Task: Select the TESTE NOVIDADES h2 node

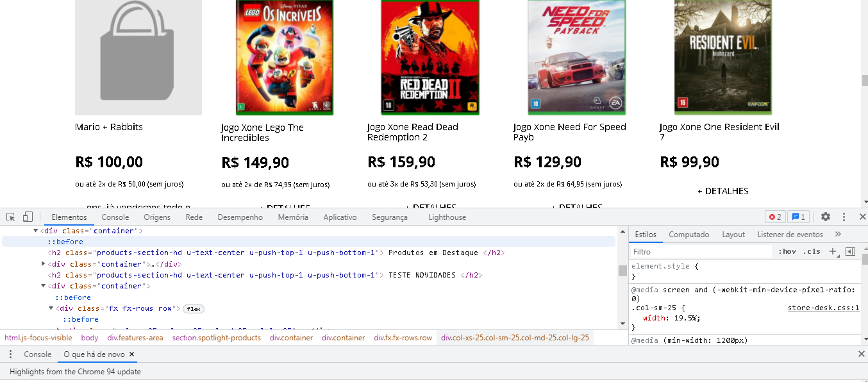Action: [x=264, y=275]
